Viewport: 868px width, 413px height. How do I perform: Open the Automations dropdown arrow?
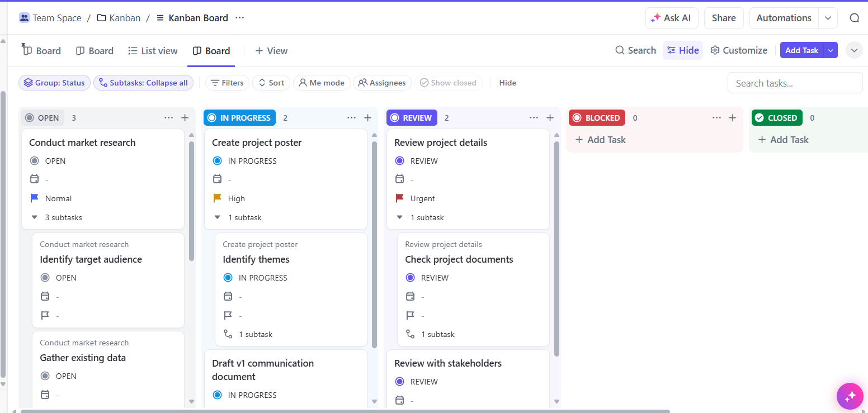828,17
